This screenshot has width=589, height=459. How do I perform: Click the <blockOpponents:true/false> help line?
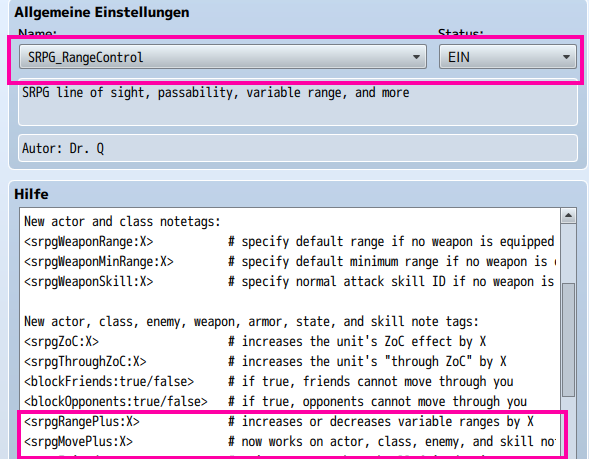[x=275, y=402]
